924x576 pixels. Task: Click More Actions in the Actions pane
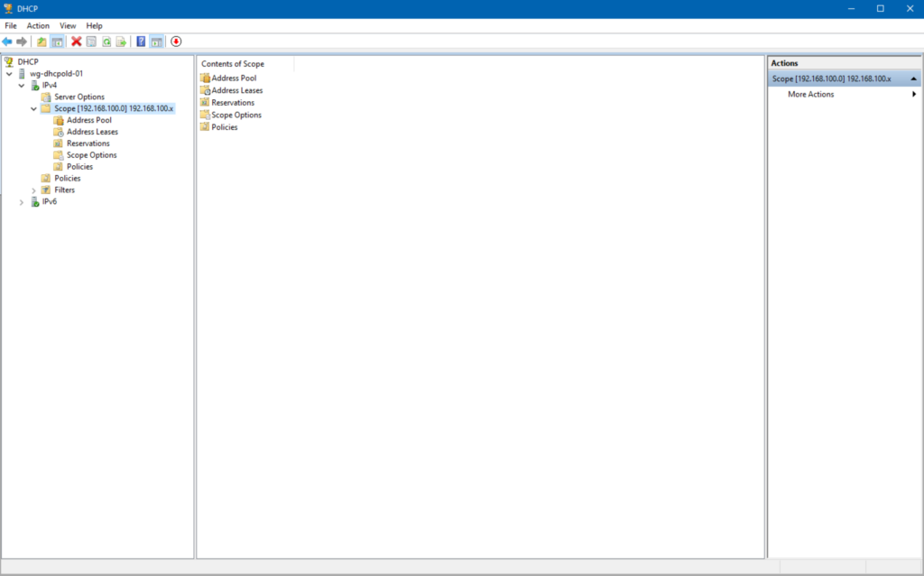pos(811,94)
